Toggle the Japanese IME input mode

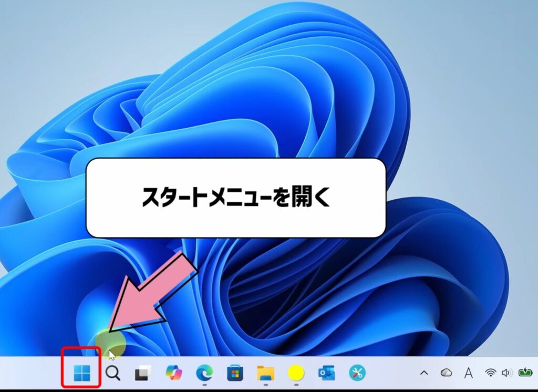click(x=469, y=373)
